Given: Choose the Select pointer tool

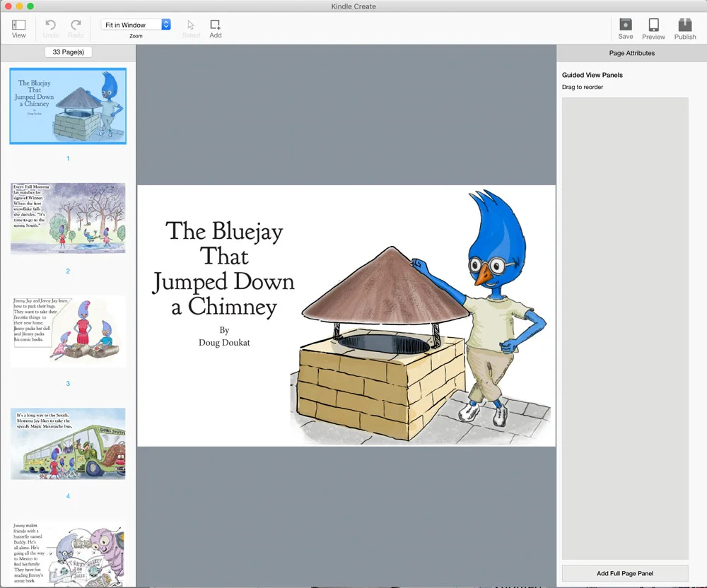Looking at the screenshot, I should (191, 25).
